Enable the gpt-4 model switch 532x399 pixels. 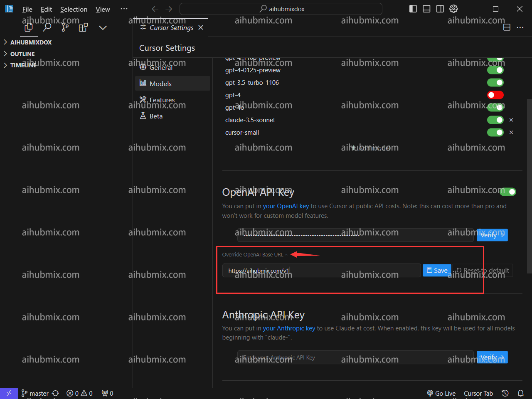495,95
